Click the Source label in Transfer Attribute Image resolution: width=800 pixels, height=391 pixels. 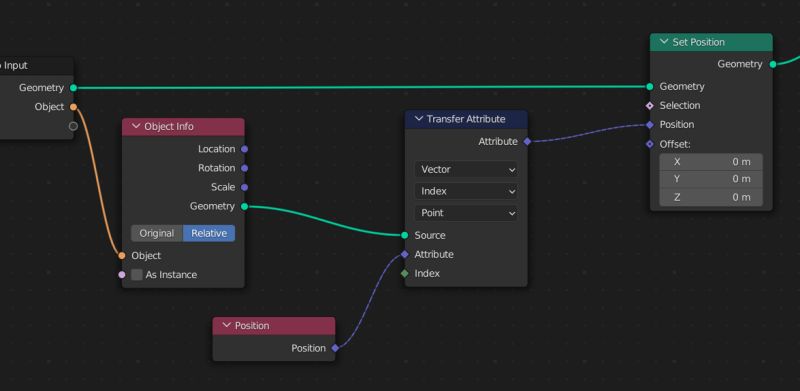coord(430,235)
